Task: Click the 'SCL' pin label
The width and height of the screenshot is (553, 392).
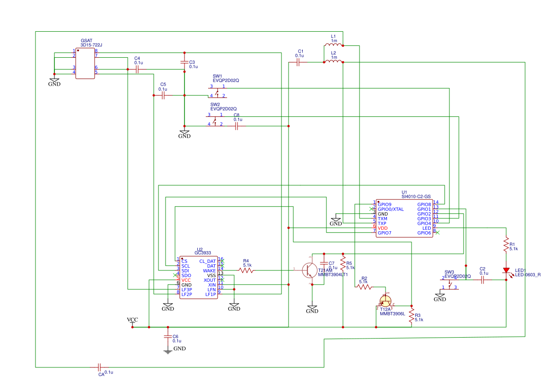Action: [185, 266]
